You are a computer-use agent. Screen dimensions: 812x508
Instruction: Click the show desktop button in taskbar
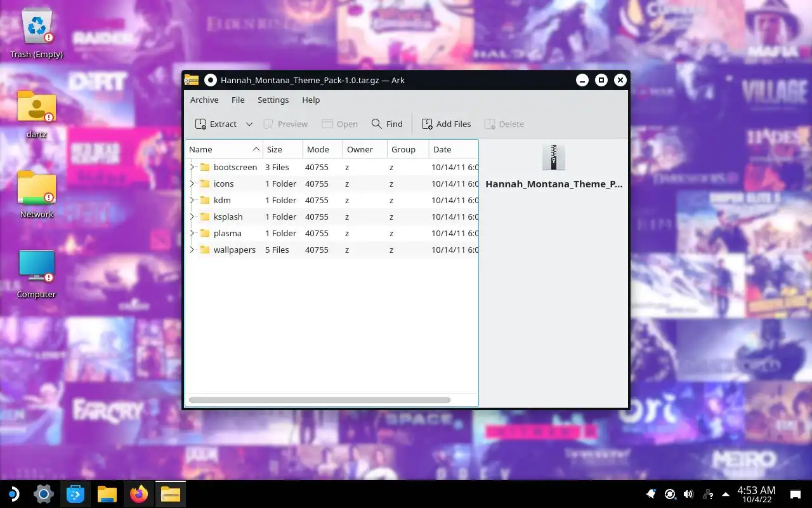coord(796,494)
